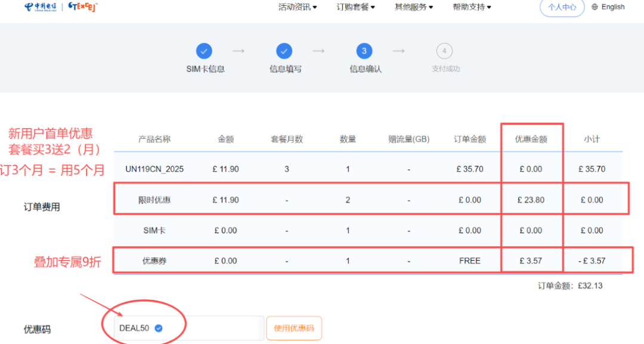Viewport: 644px width, 344px height.
Task: Click the step 4 支付成功 circle
Action: pyautogui.click(x=444, y=51)
